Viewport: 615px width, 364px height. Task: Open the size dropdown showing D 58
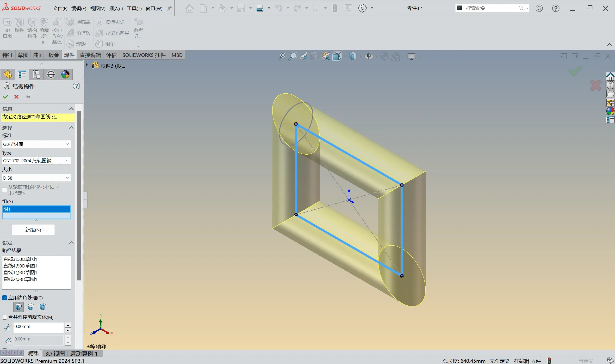[x=36, y=178]
